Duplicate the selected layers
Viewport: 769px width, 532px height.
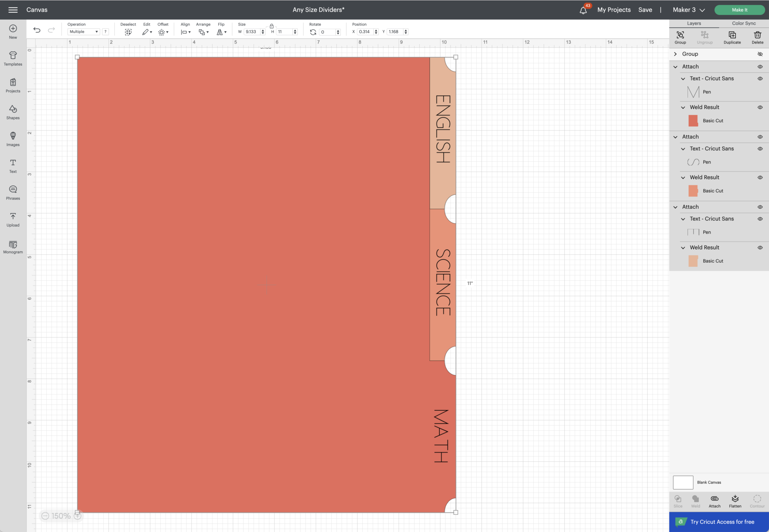[x=732, y=36]
